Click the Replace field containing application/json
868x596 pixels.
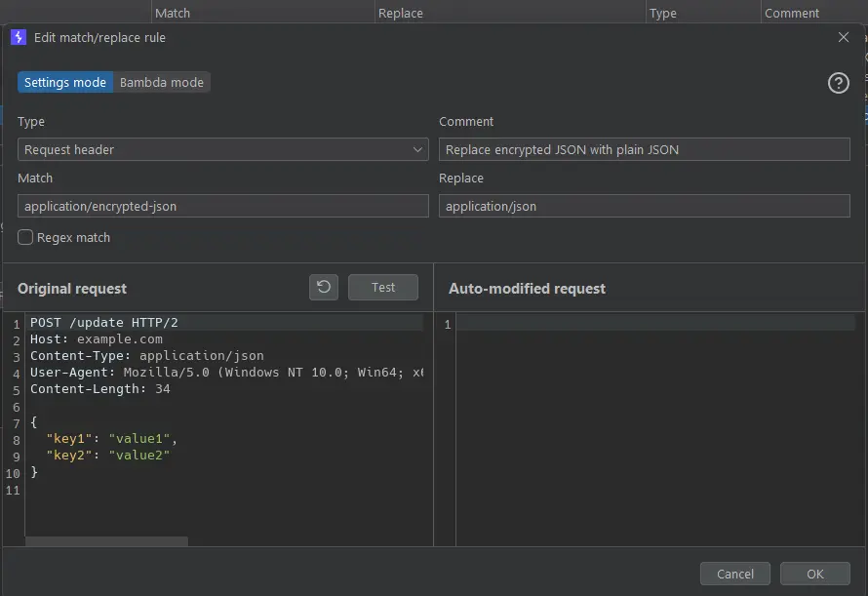645,206
